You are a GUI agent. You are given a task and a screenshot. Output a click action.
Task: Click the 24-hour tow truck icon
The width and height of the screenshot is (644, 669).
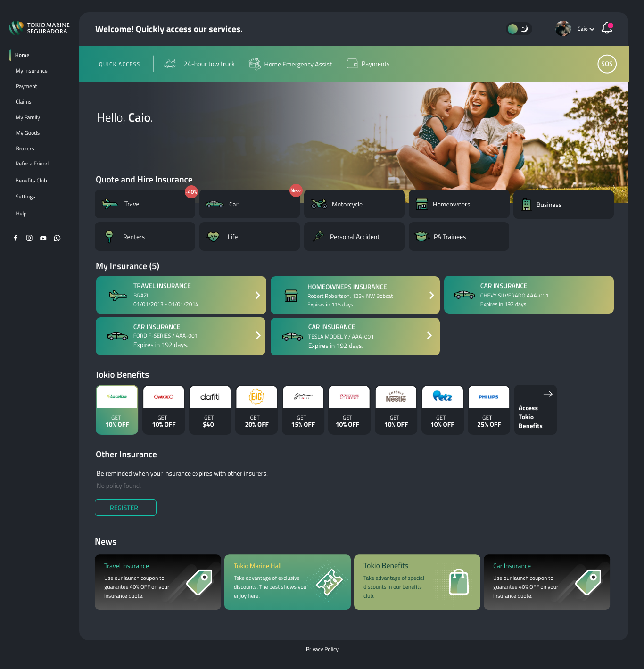[x=170, y=64]
